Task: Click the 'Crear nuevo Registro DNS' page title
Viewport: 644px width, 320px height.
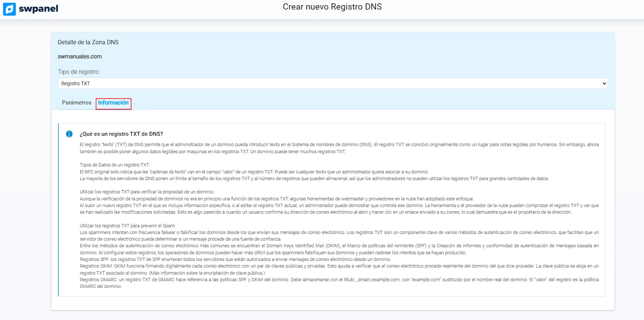Action: pos(332,7)
